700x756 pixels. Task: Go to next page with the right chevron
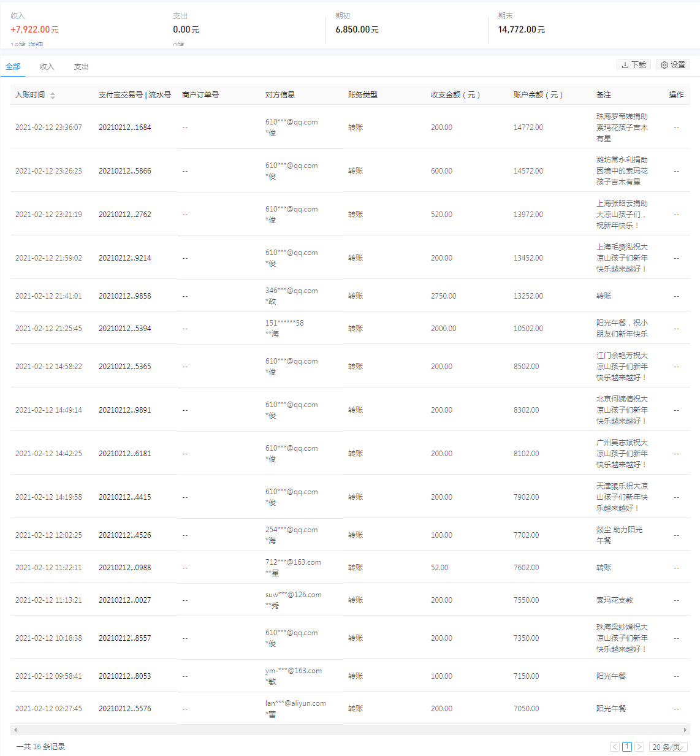pos(639,747)
